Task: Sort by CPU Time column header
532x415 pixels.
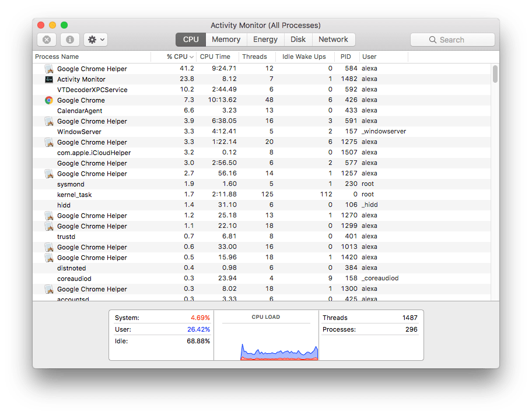Action: click(x=218, y=57)
